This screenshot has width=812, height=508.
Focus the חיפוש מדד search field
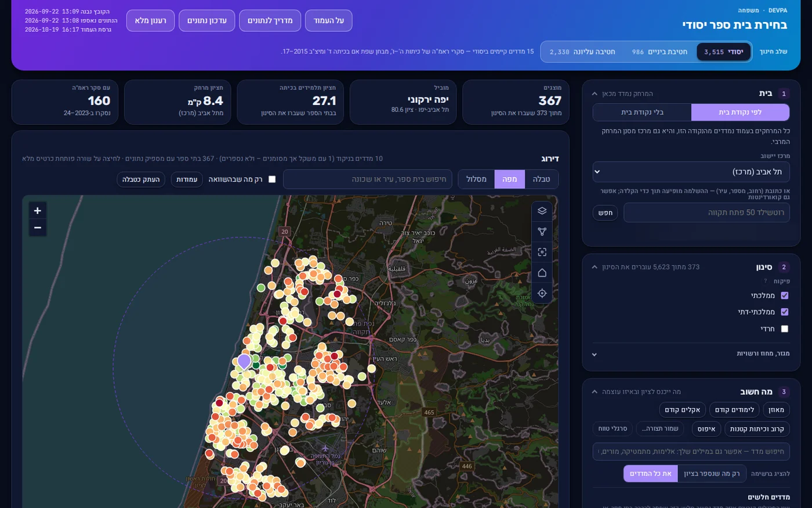coord(691,451)
